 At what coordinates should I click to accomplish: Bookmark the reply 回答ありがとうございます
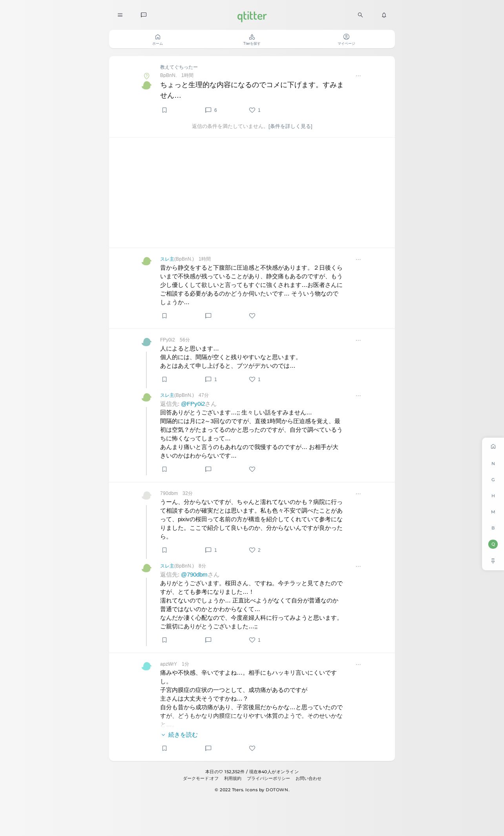click(164, 469)
